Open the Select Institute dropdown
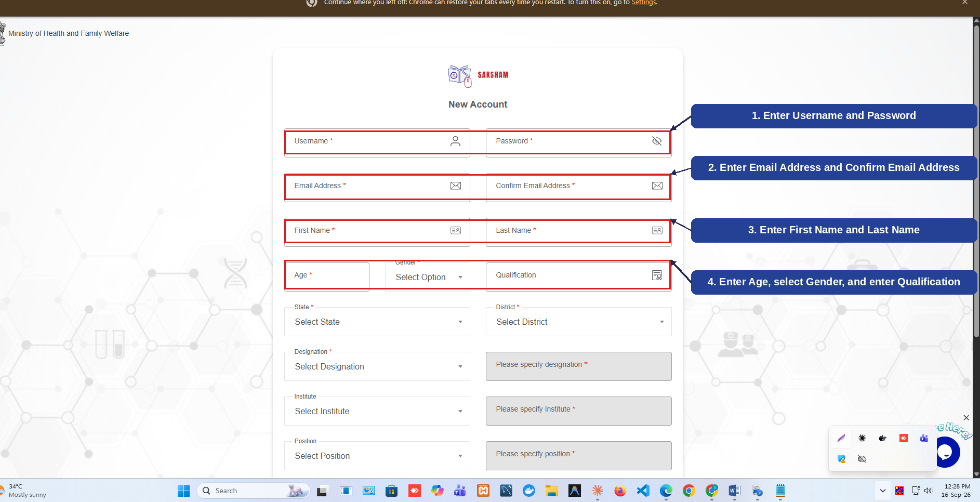Screen dimensions: 980x502 click(x=377, y=411)
